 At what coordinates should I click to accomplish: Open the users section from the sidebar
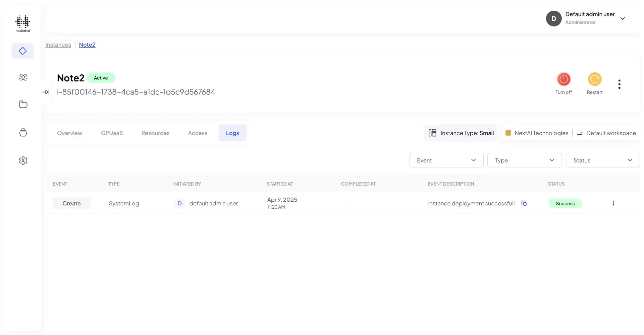(22, 77)
